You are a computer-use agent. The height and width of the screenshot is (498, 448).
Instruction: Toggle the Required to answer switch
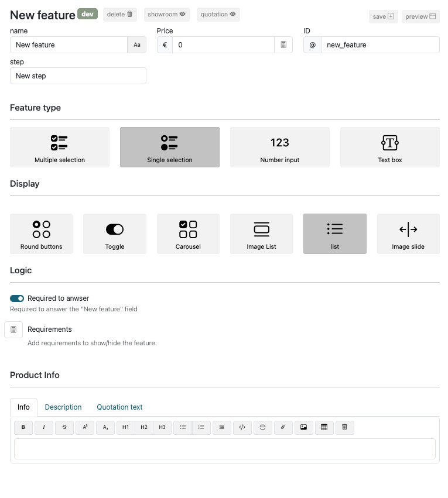click(17, 298)
